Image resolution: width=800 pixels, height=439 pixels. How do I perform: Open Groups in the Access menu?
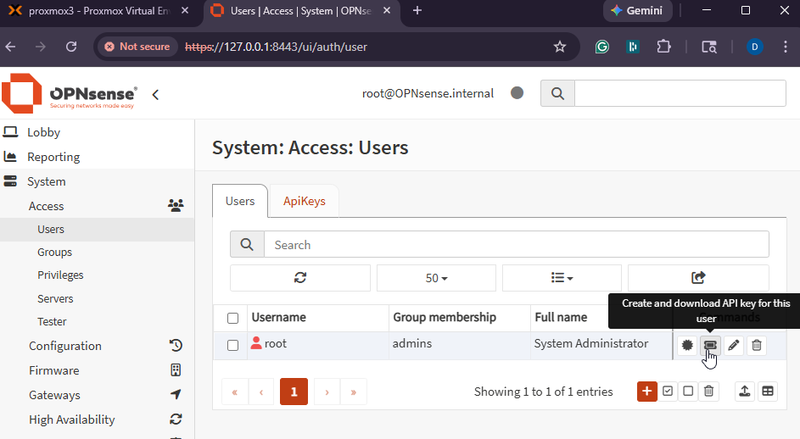click(x=97, y=252)
